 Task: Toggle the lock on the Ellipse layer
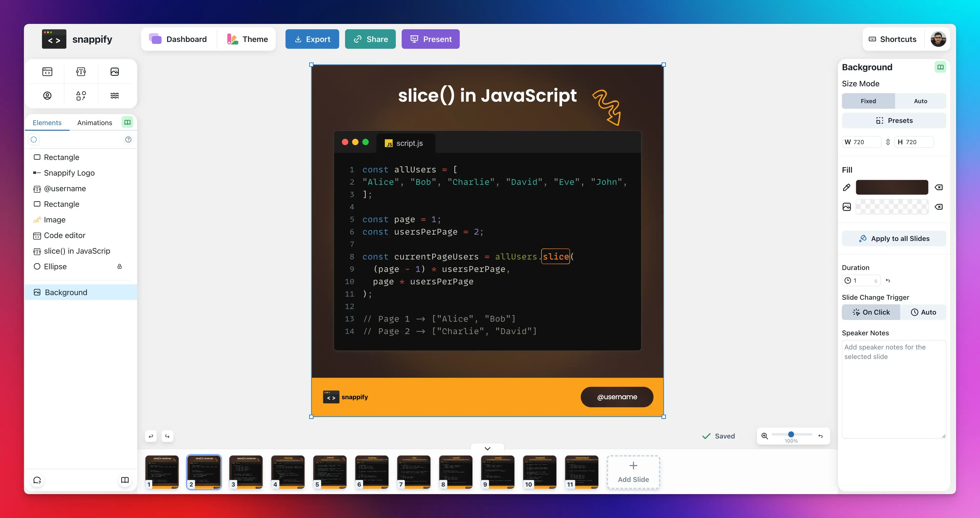(x=120, y=267)
